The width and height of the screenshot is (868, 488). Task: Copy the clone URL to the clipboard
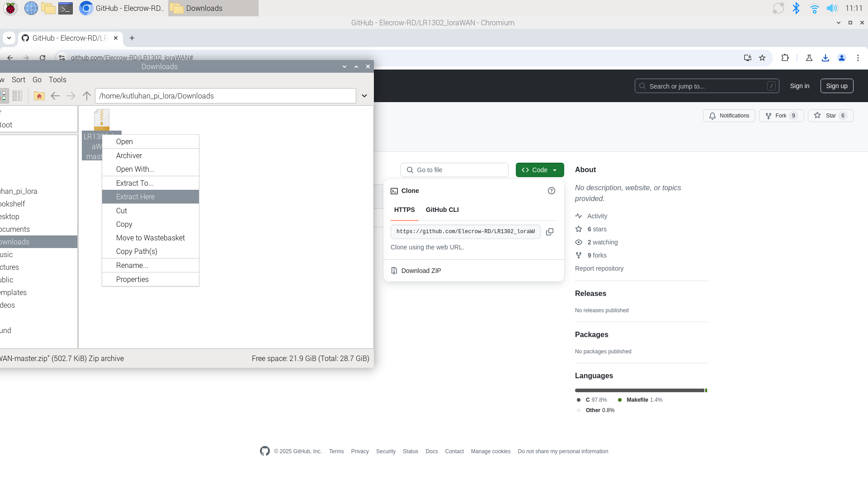click(550, 232)
